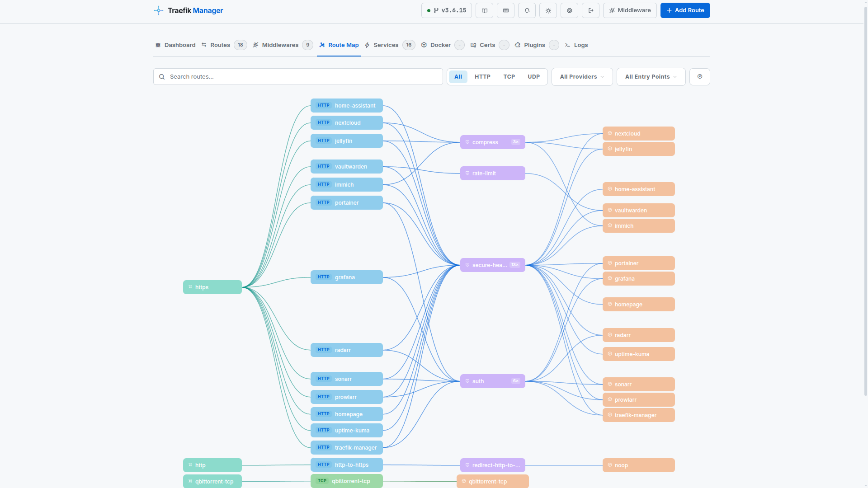Open the Docker tab
Screen dimensions: 868x488
(443, 45)
